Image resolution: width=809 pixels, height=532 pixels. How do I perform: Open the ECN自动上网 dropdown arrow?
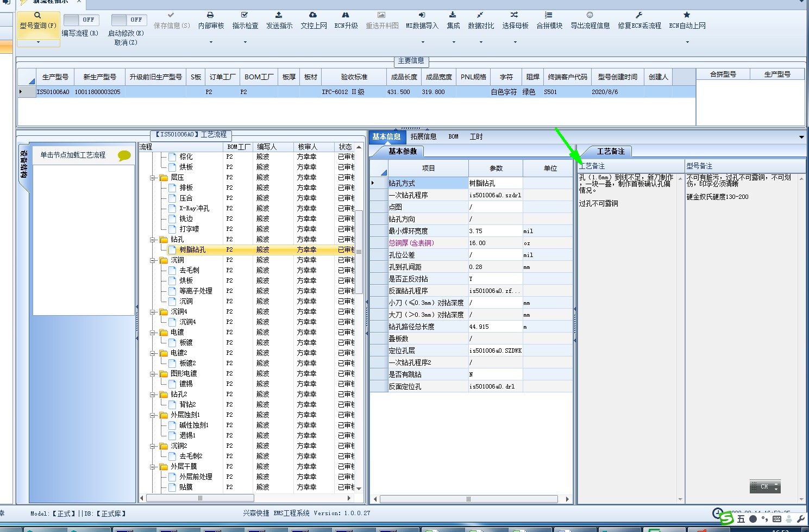[687, 42]
